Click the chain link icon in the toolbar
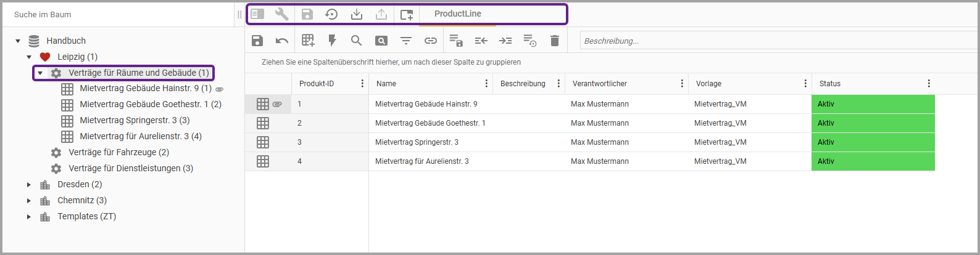Image resolution: width=980 pixels, height=255 pixels. pyautogui.click(x=431, y=41)
